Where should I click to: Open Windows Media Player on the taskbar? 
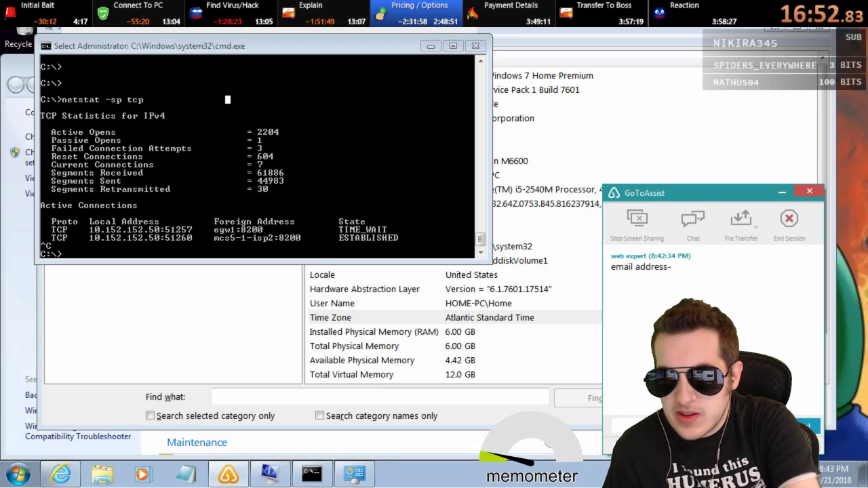(x=143, y=473)
